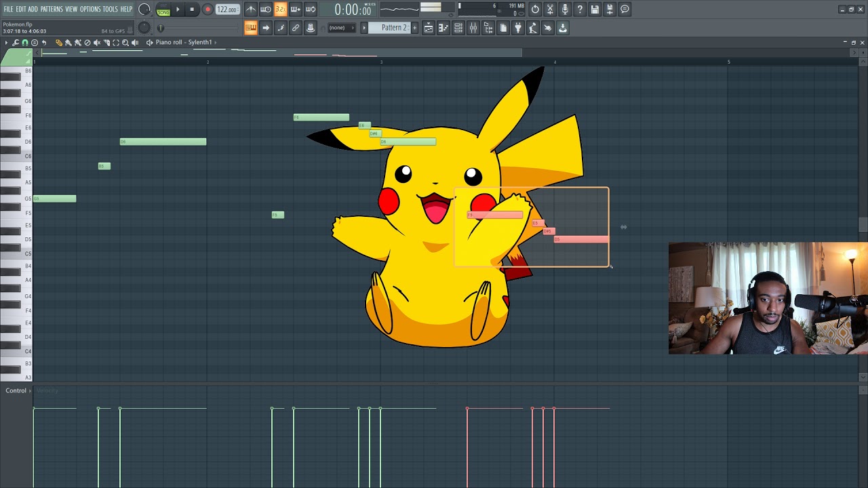
Task: Click the Stop button
Action: coord(192,9)
